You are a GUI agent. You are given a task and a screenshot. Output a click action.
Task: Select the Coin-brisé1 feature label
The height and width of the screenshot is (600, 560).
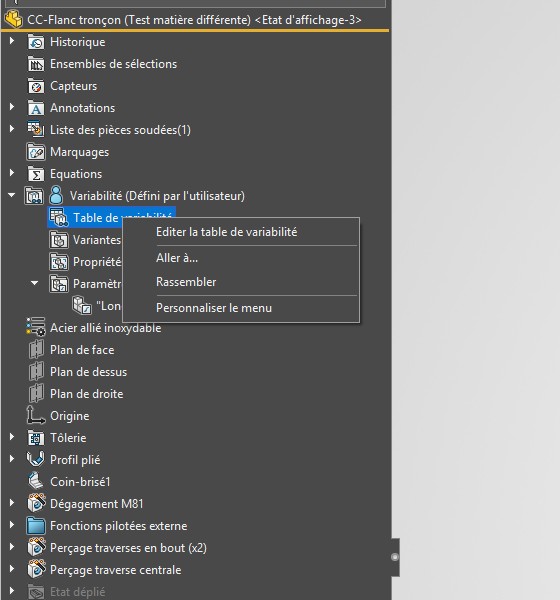click(80, 482)
